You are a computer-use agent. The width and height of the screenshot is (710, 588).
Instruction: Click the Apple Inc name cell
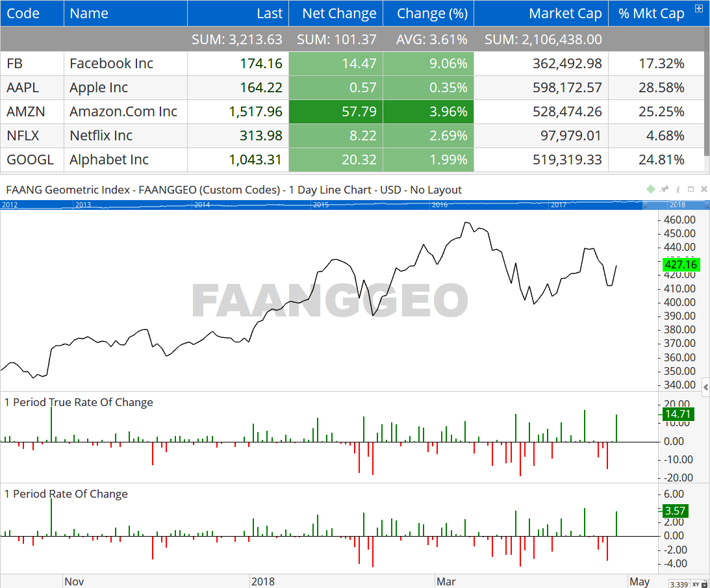click(125, 88)
